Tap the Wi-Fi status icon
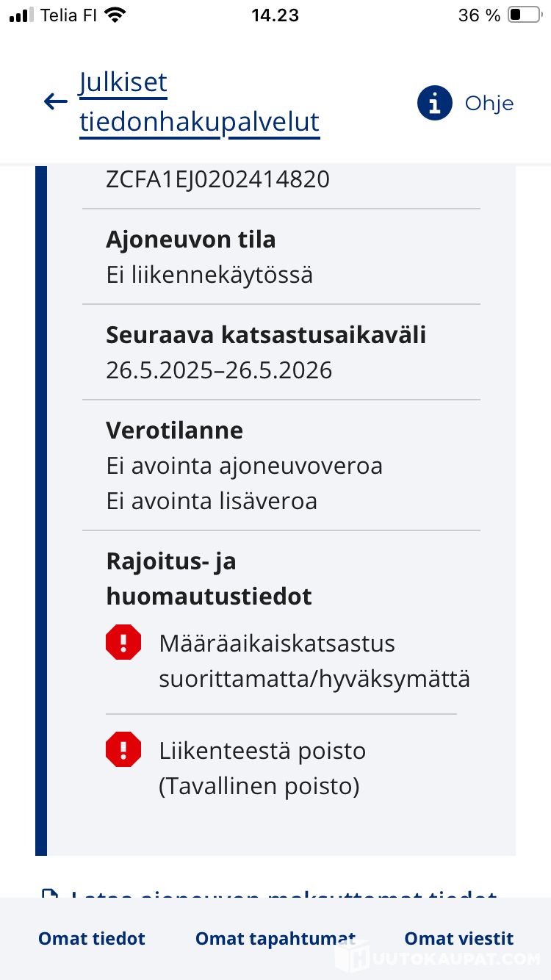 (115, 15)
